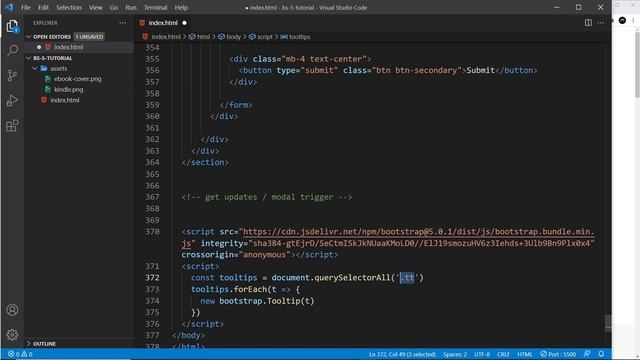Open the View menu
The width and height of the screenshot is (640, 360).
[96, 7]
